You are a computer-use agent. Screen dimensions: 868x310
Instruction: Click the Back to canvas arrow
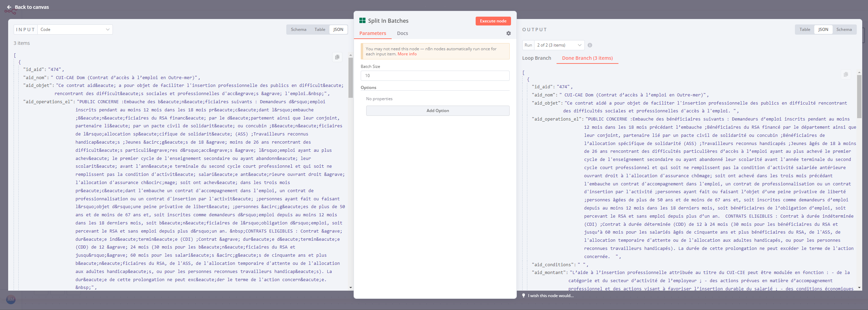[9, 7]
